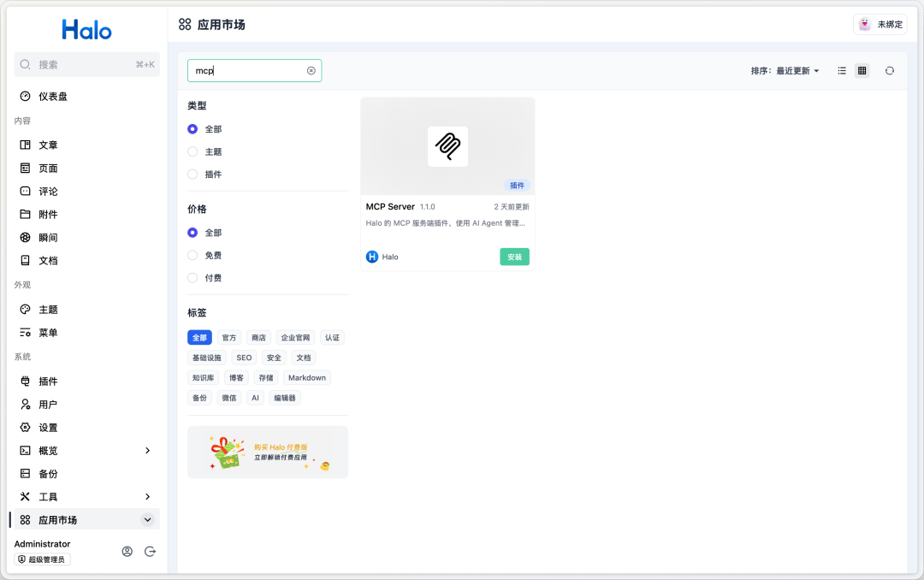
Task: Select 全部 under 价格
Action: pyautogui.click(x=192, y=233)
